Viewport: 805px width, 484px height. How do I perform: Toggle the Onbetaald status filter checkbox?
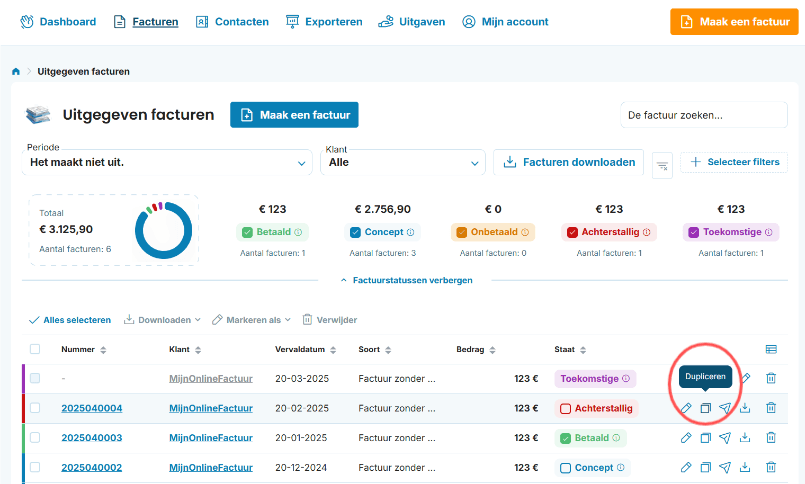click(462, 232)
